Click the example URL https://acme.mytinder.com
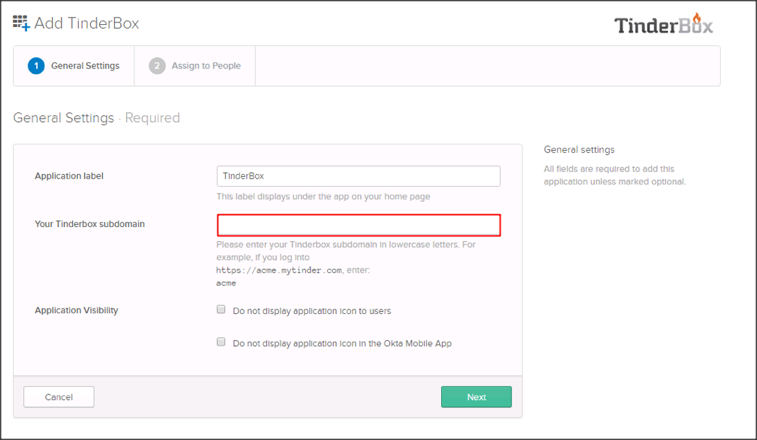This screenshot has width=757, height=440. 280,270
